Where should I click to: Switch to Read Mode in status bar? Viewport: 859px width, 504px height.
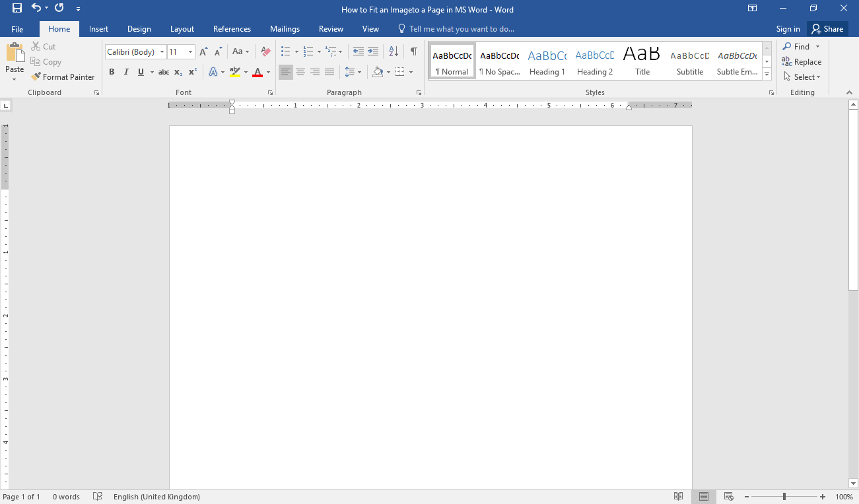coord(678,496)
